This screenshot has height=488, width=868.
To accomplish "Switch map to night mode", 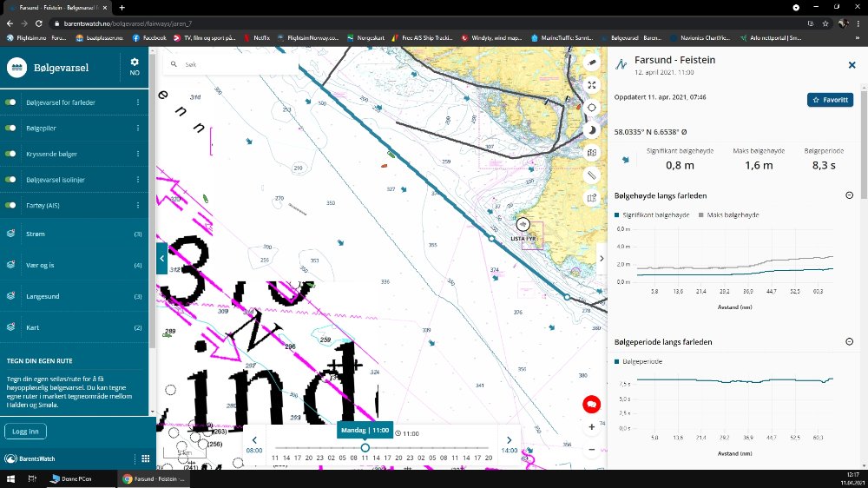I will coord(592,130).
